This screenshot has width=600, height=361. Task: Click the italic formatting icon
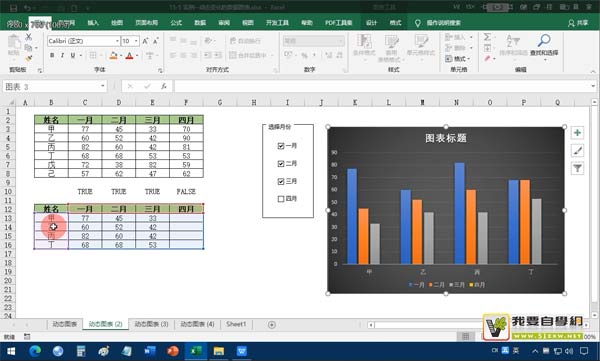pos(62,56)
